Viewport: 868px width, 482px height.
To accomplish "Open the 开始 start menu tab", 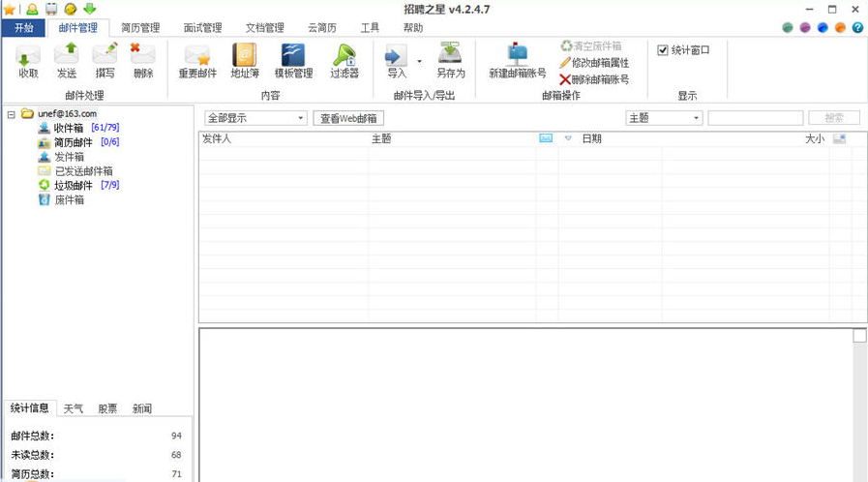I will (23, 28).
